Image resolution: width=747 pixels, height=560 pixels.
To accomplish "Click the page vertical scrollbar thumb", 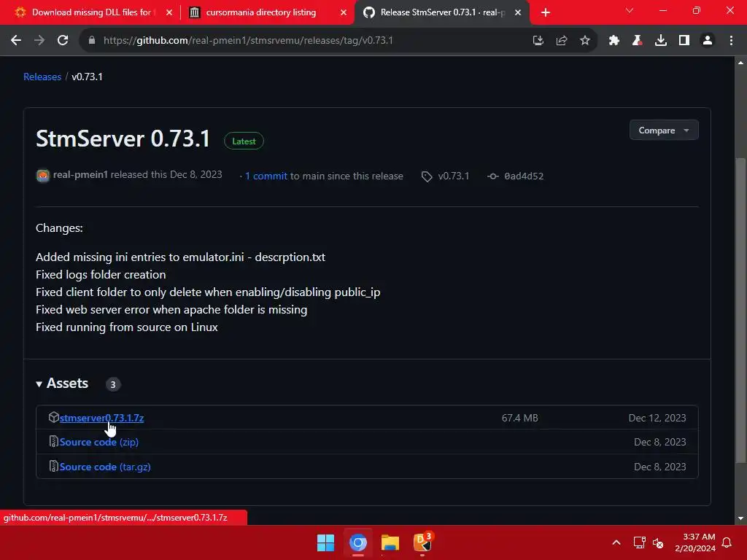I will (x=740, y=309).
